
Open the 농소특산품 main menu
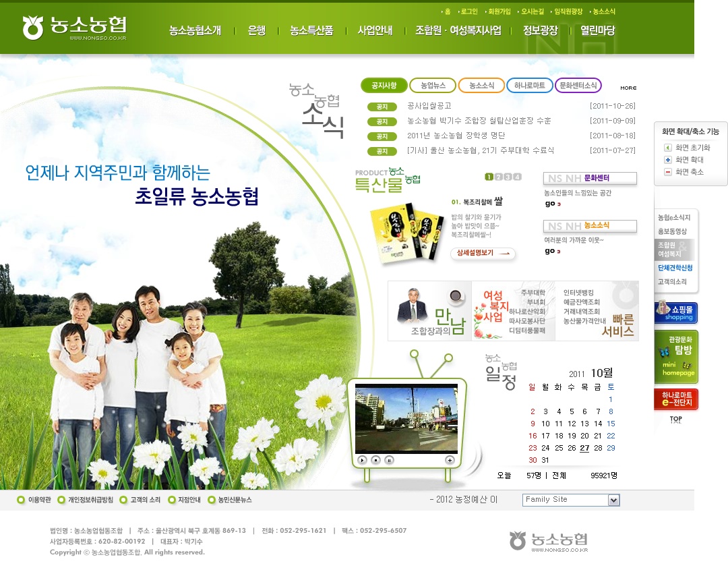pos(311,30)
